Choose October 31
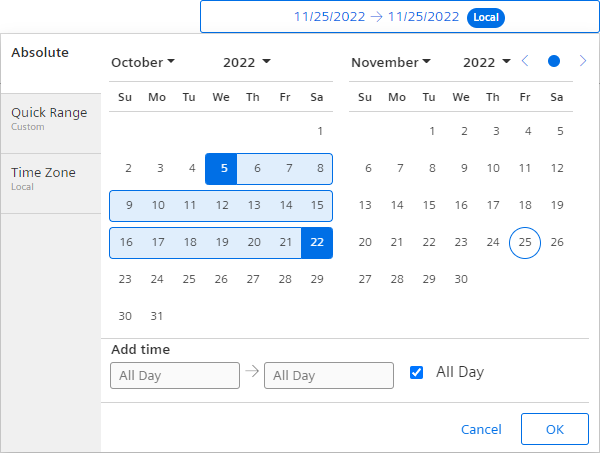 157,316
